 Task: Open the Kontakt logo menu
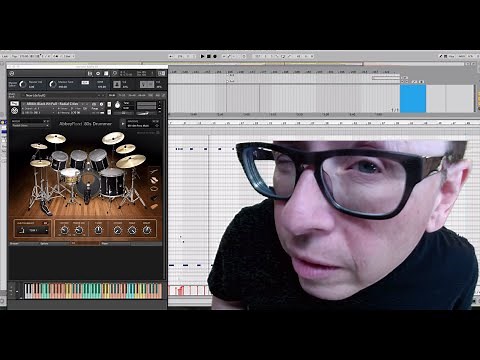point(12,73)
